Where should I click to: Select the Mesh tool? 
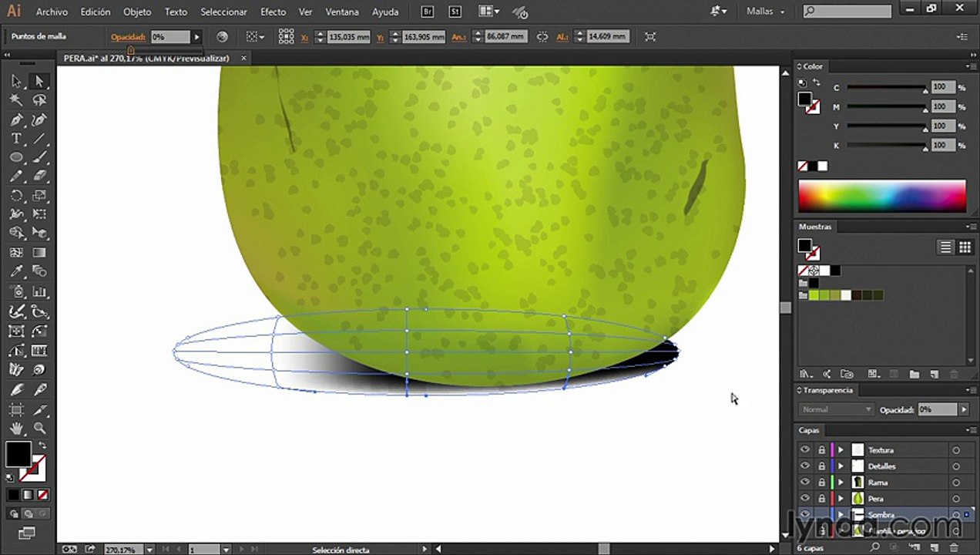point(16,253)
